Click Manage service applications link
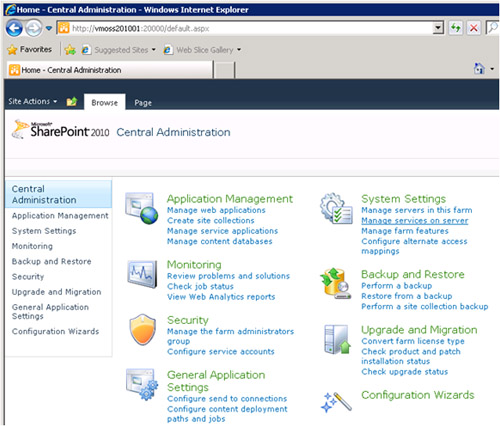Image resolution: width=500 pixels, height=426 pixels. [x=222, y=231]
